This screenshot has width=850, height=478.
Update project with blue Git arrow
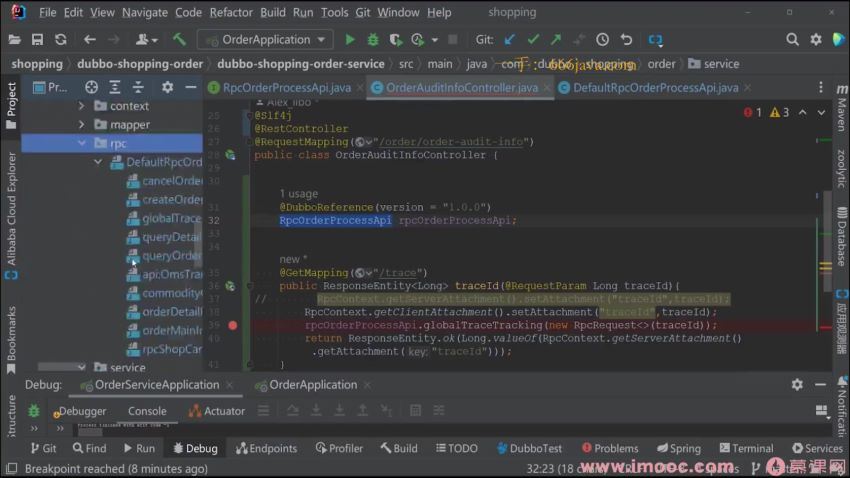pos(510,40)
